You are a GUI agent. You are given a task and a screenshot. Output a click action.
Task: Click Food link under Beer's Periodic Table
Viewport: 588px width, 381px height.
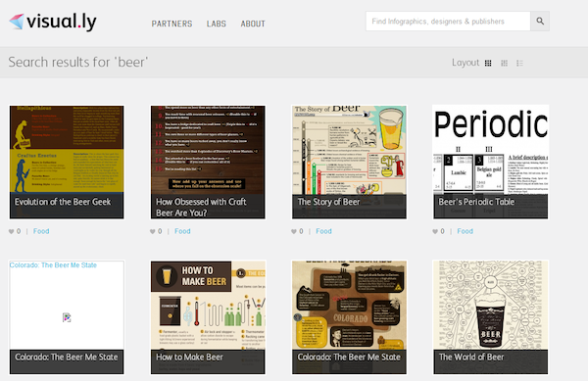[465, 231]
